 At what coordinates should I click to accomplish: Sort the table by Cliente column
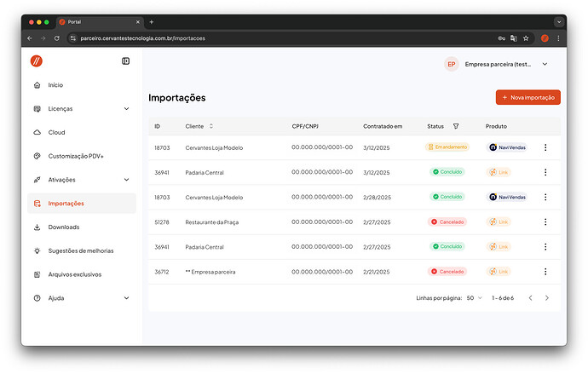[x=211, y=126]
